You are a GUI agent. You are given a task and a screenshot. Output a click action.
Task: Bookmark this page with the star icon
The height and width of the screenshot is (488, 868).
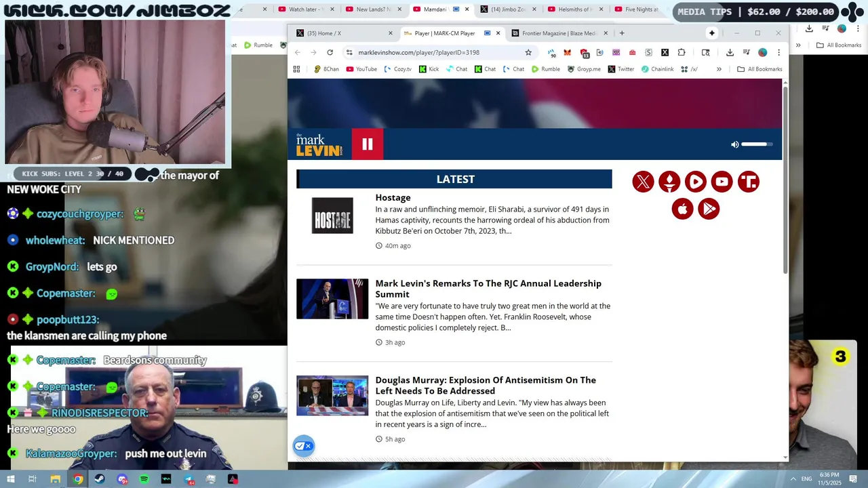pos(528,52)
